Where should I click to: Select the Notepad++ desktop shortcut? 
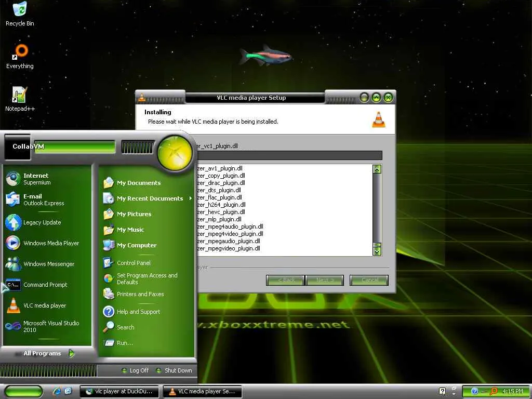tap(20, 99)
